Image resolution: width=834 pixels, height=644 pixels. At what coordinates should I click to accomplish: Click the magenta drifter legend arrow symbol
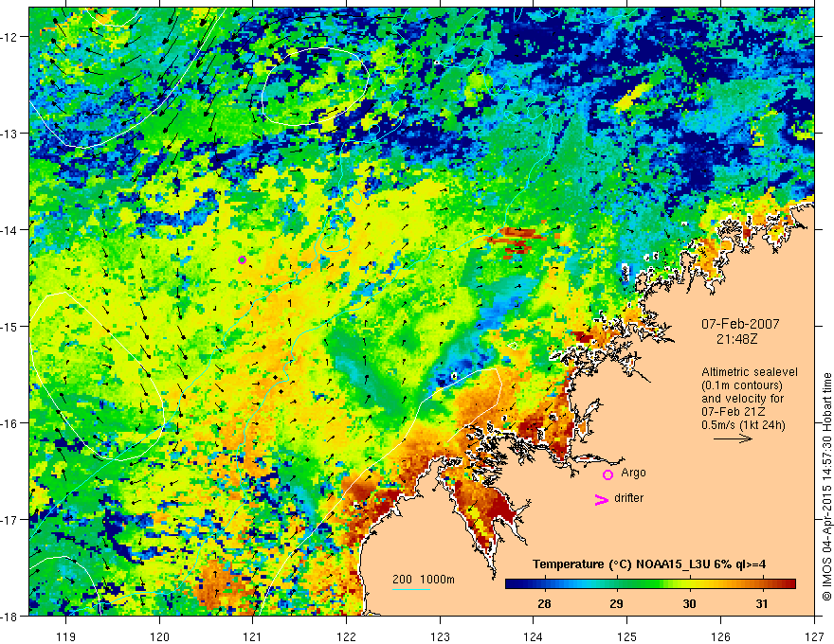coord(601,499)
